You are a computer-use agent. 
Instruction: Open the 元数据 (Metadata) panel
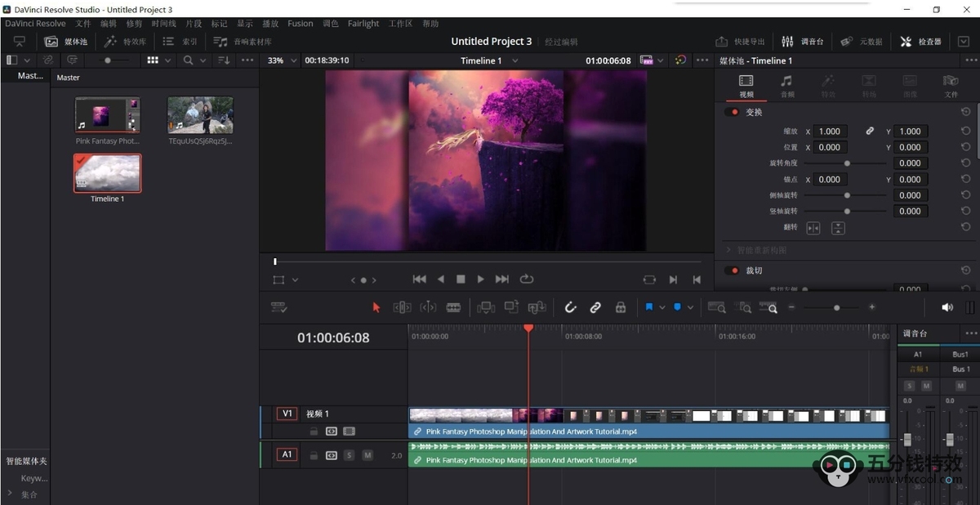click(862, 42)
